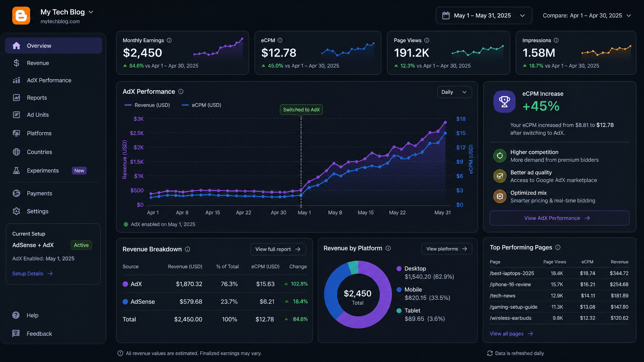Click the purple AdX color dot in breakdown table
The height and width of the screenshot is (362, 644).
[x=125, y=284]
